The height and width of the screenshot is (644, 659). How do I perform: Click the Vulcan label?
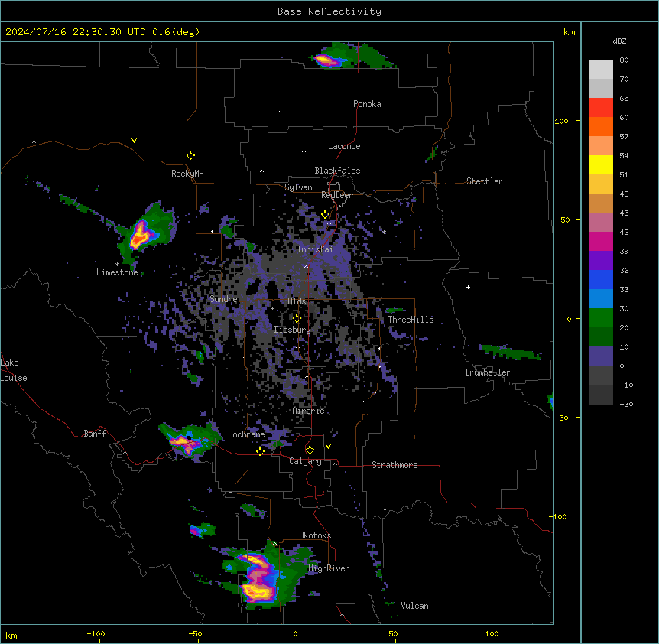415,606
